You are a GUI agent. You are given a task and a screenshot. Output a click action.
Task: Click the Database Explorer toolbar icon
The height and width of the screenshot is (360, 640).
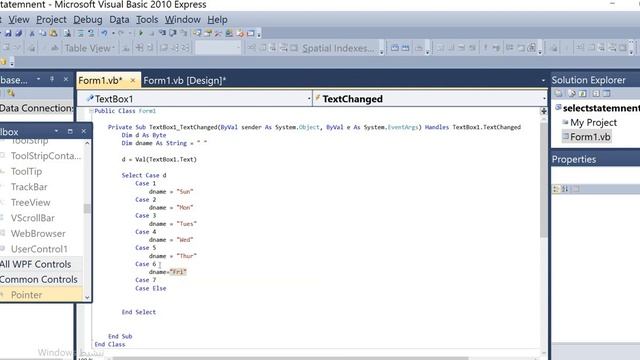click(x=229, y=33)
